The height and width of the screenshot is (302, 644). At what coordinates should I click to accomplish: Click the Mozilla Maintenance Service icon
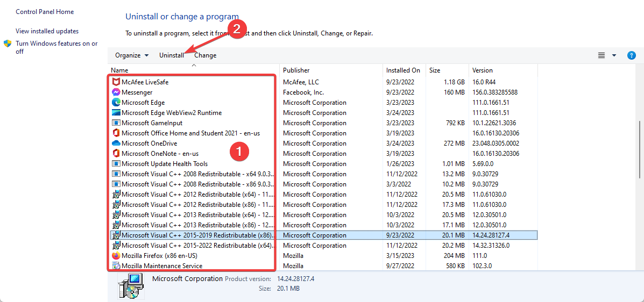[x=116, y=266]
